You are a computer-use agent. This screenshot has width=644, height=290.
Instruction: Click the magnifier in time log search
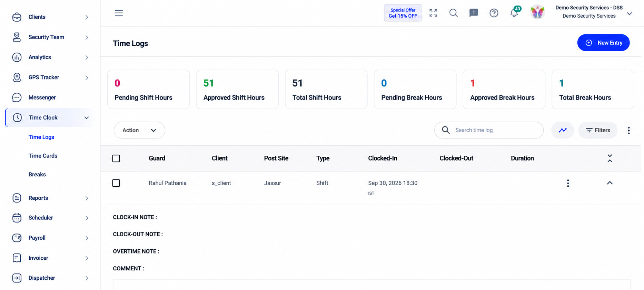[446, 130]
